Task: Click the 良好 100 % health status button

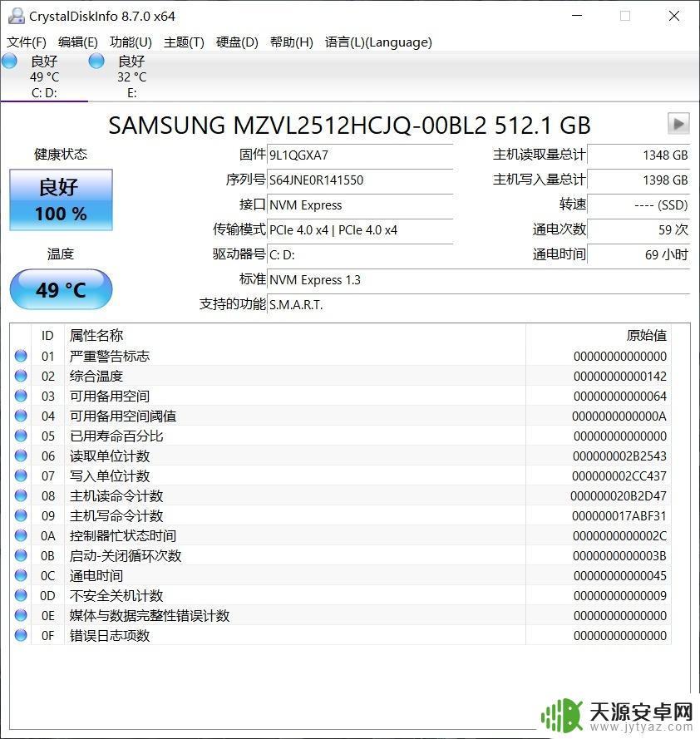Action: (62, 200)
